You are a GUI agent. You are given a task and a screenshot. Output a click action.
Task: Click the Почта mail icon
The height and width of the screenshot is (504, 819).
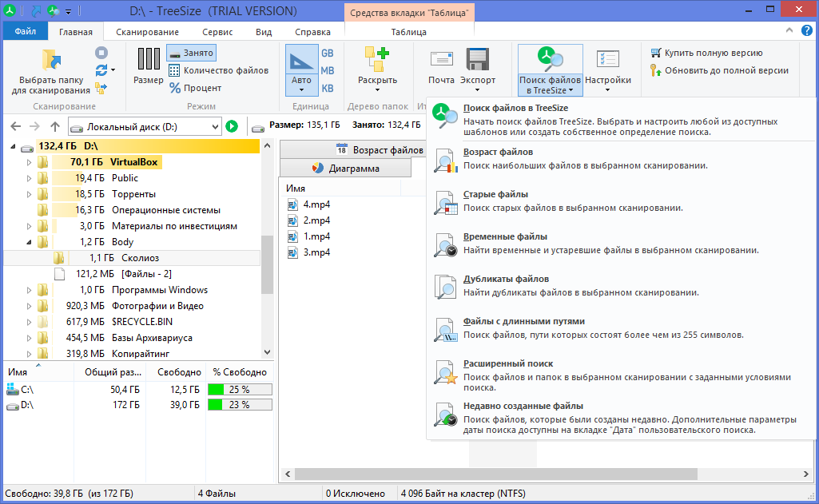pyautogui.click(x=441, y=60)
